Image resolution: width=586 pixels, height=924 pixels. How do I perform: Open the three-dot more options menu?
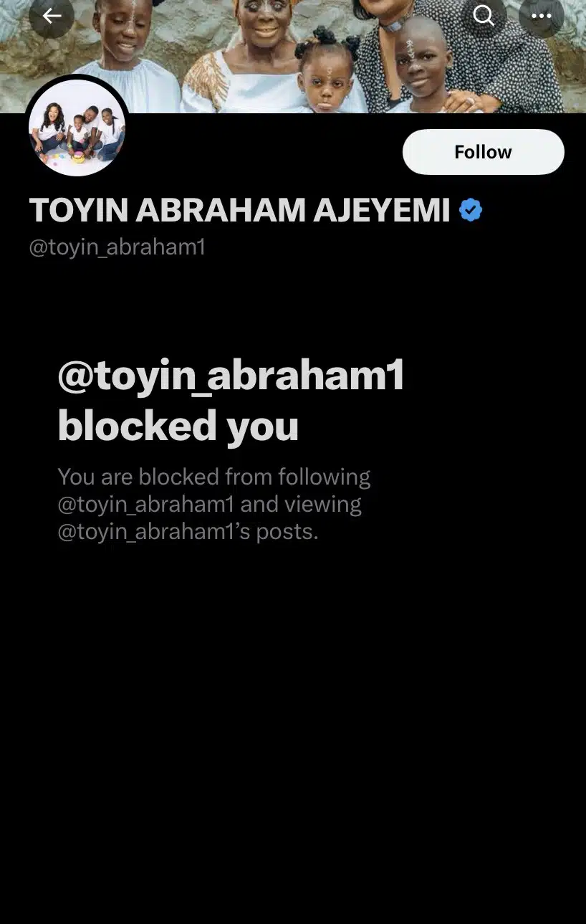click(x=542, y=16)
